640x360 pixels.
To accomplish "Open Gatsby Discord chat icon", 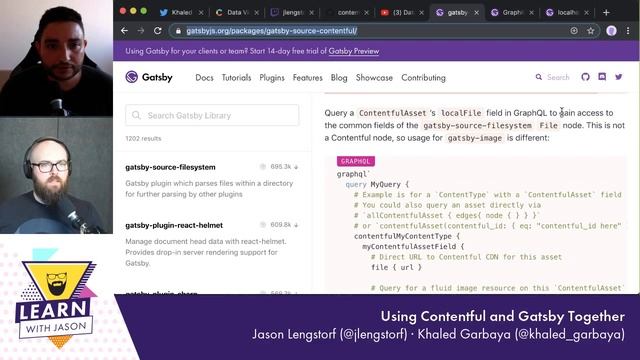I will [602, 77].
